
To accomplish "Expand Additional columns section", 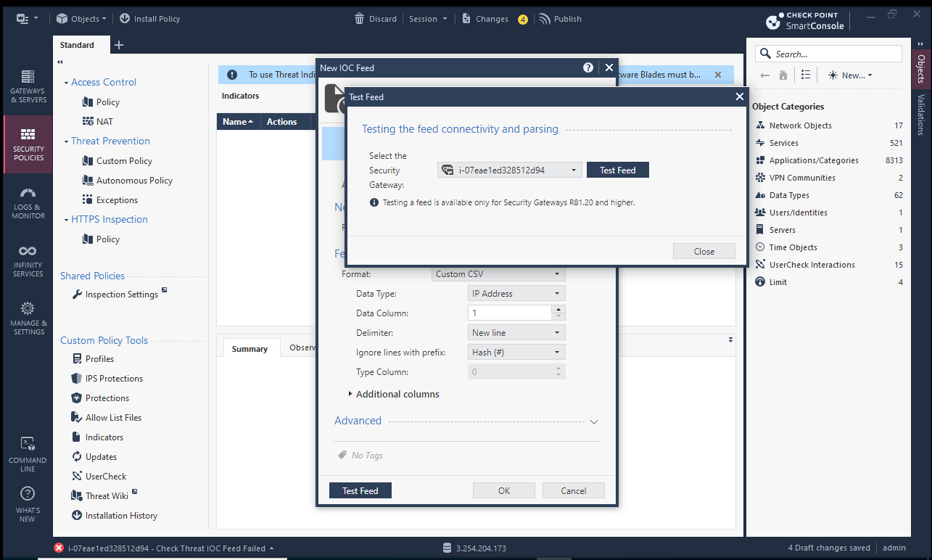I will point(350,395).
